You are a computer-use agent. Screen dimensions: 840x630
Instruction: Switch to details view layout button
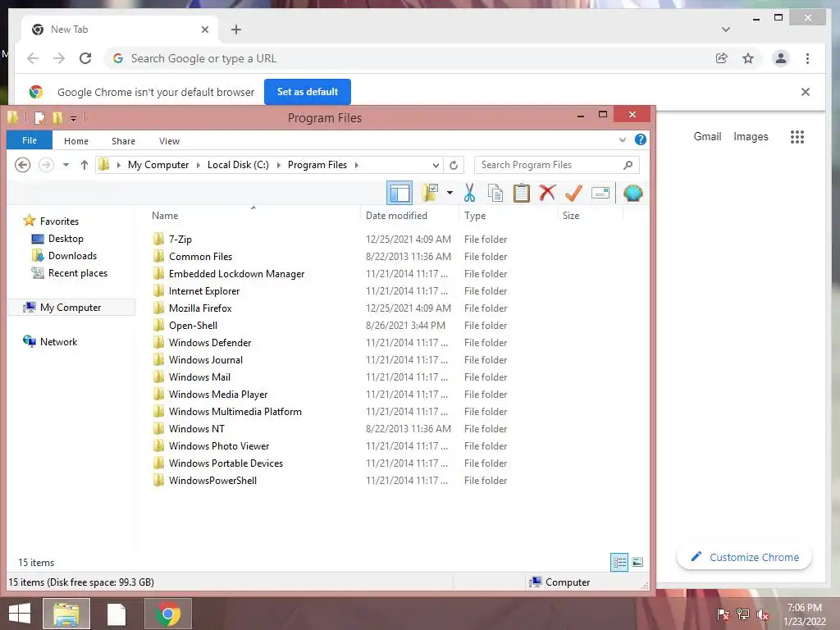619,562
